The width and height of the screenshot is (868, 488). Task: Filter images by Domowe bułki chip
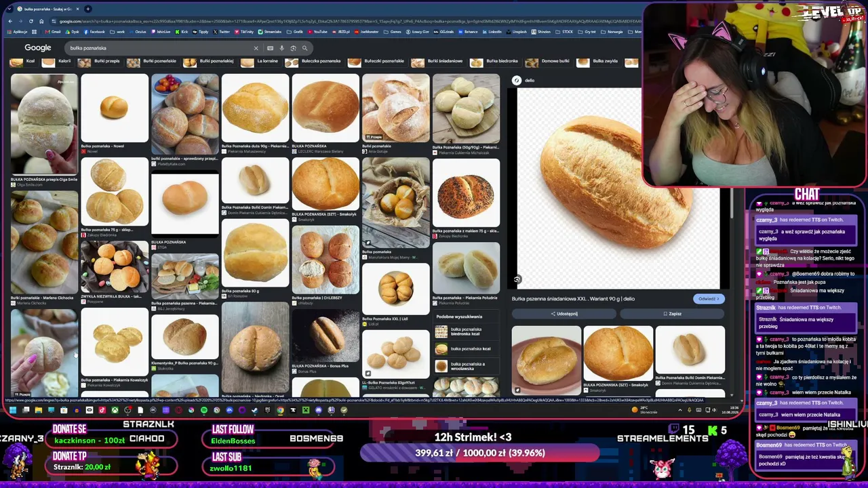(549, 62)
